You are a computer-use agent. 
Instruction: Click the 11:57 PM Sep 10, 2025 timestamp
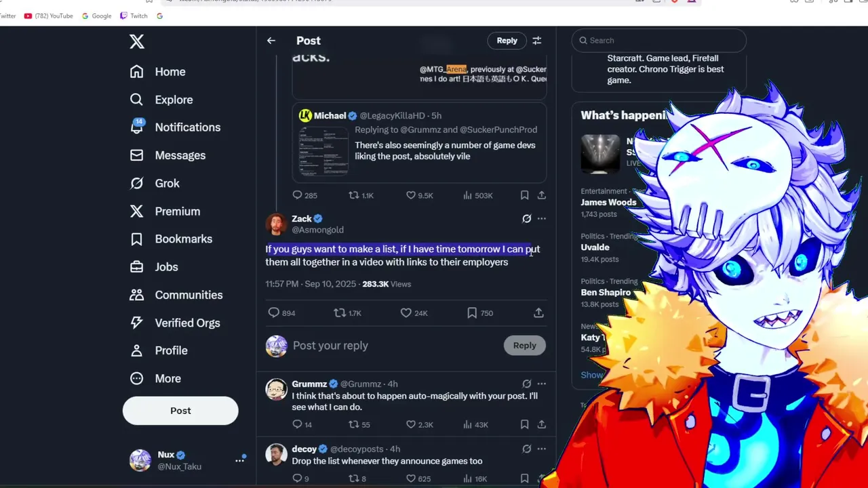311,284
